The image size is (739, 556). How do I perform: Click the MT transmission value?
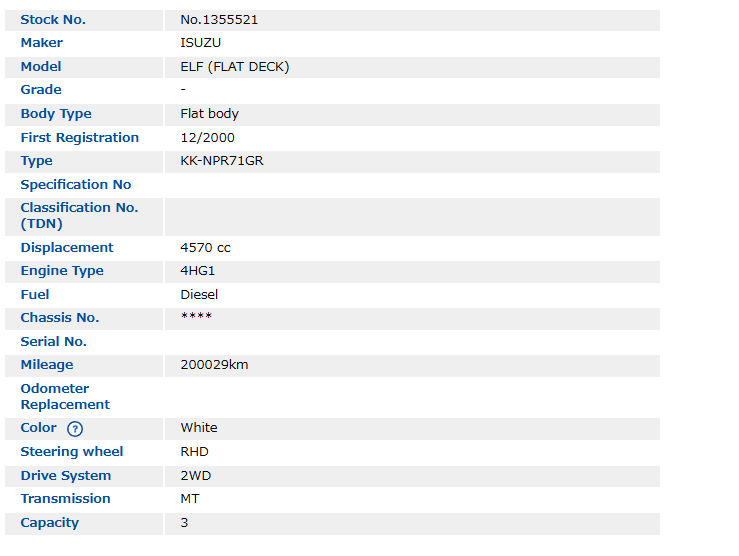click(x=190, y=499)
